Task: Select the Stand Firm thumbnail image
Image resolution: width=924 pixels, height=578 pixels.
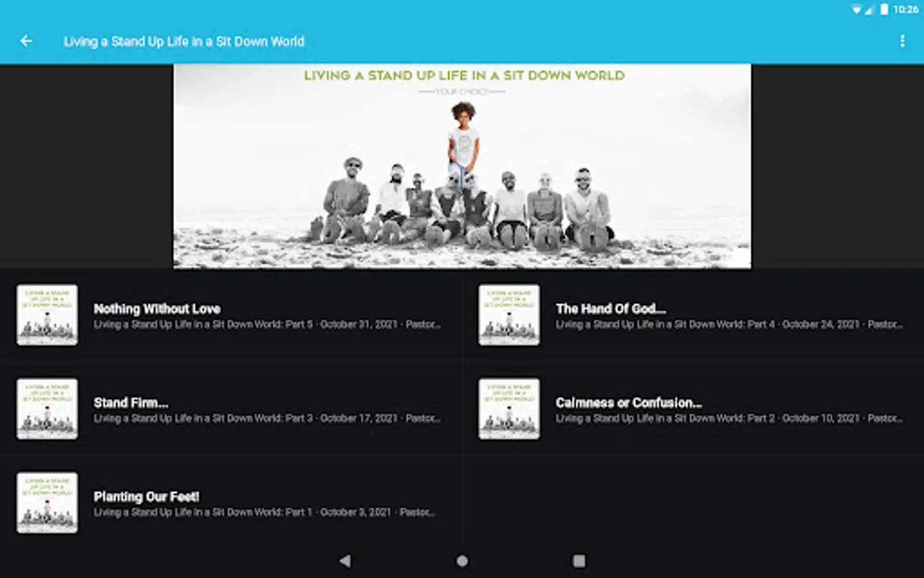Action: coord(47,408)
